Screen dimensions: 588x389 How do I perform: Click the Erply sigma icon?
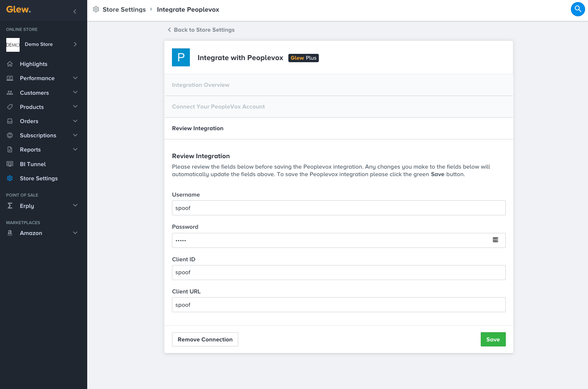[x=10, y=206]
